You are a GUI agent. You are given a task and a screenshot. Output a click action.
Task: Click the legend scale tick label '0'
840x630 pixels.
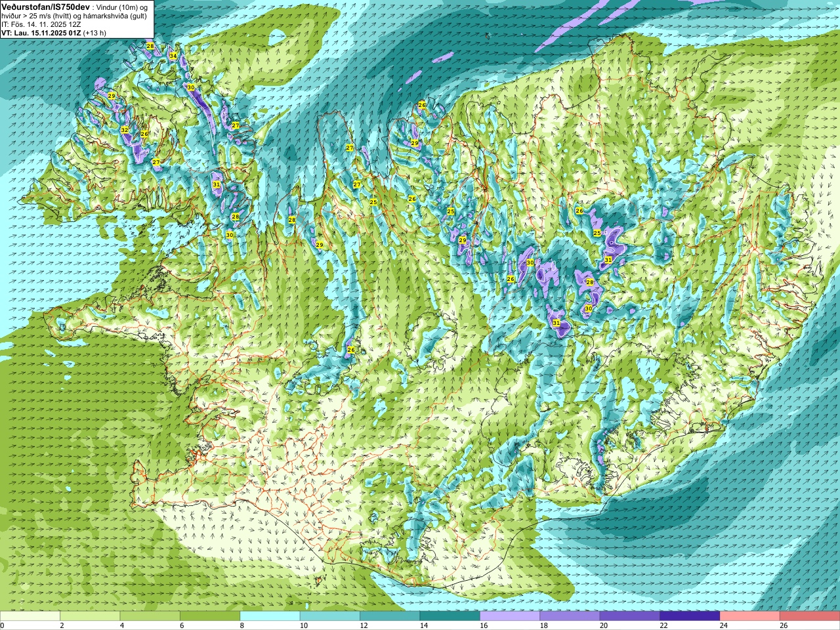coord(3,625)
